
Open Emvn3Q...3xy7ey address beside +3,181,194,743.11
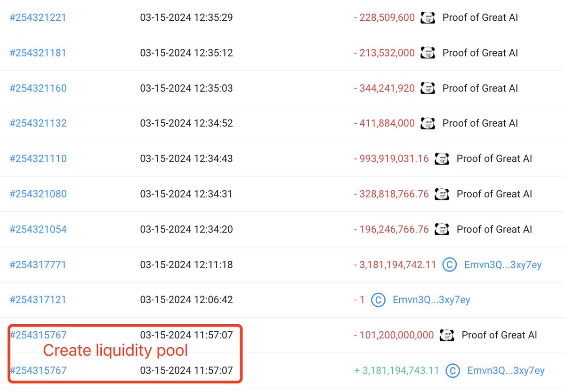point(506,371)
